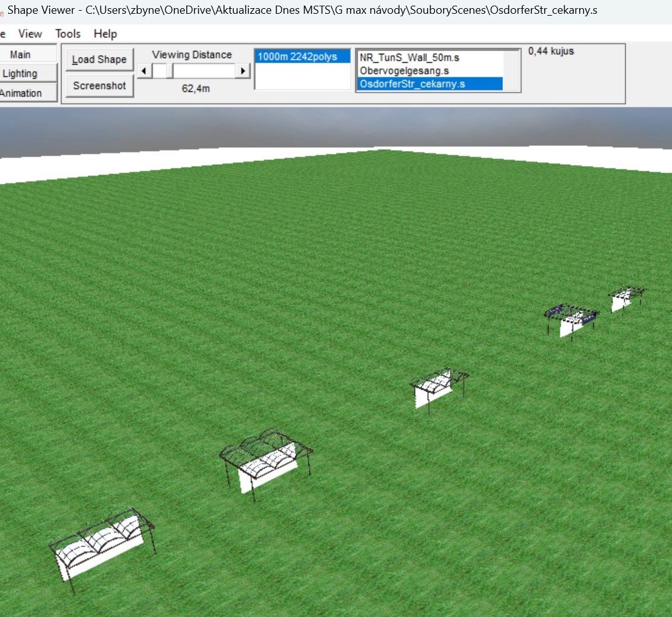672x617 pixels.
Task: Select NR_TunS_Wall_50m.s in shape list
Action: coord(429,58)
